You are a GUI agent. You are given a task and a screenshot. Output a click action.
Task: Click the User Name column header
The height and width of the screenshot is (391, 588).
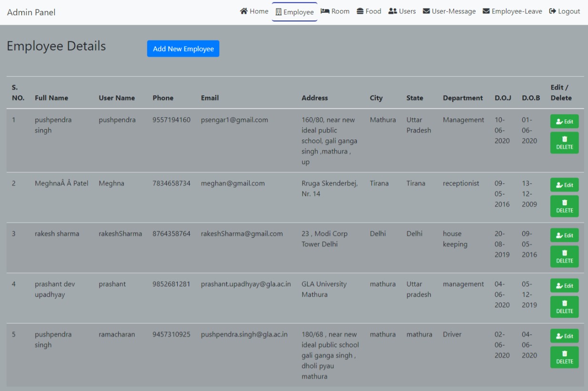pos(117,98)
